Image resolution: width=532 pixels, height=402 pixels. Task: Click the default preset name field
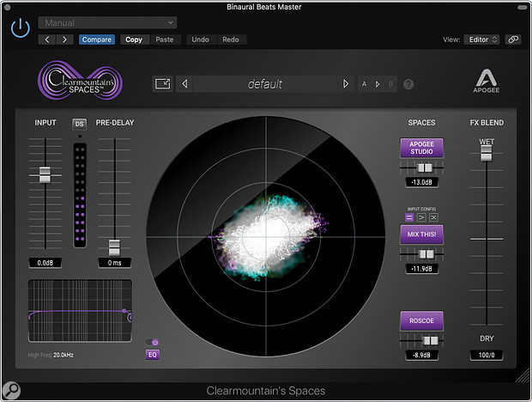[x=264, y=84]
